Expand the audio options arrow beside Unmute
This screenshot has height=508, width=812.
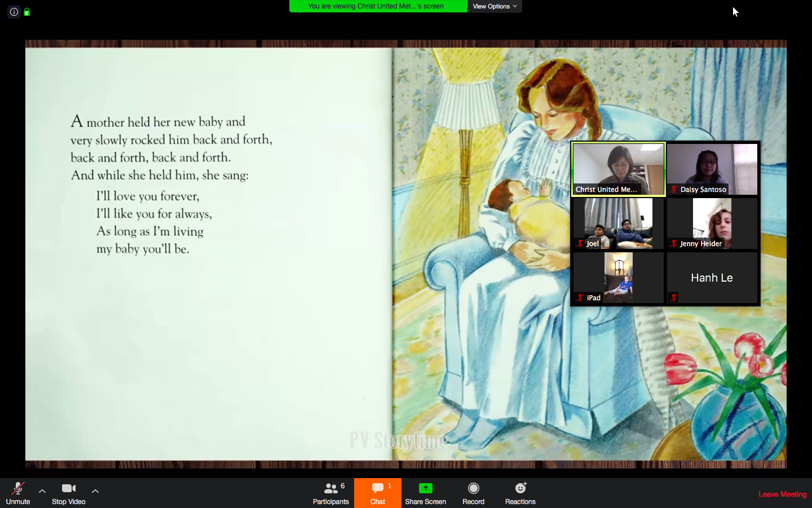point(42,491)
